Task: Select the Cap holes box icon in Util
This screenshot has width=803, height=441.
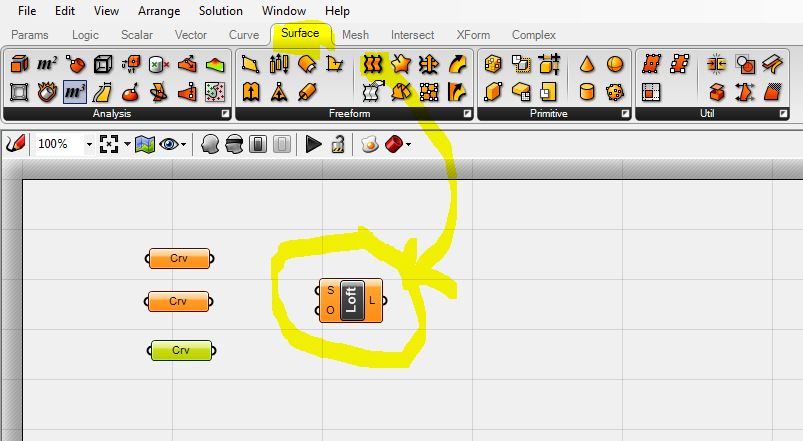Action: pos(717,92)
